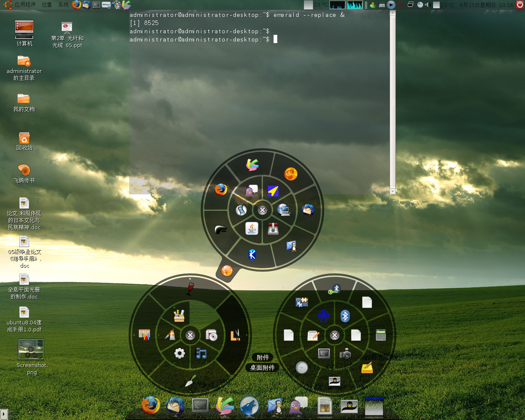Open colorful feather icon in upper pie menu

252,165
